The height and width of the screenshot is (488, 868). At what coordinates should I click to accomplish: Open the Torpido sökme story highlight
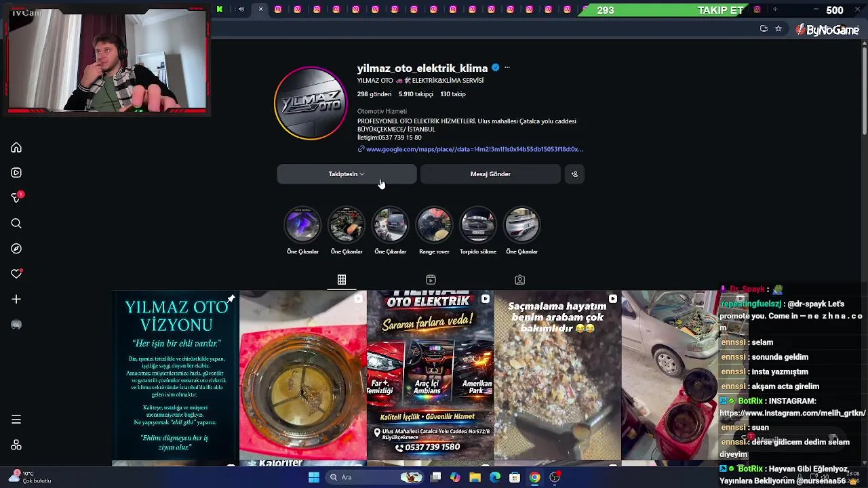coord(478,225)
